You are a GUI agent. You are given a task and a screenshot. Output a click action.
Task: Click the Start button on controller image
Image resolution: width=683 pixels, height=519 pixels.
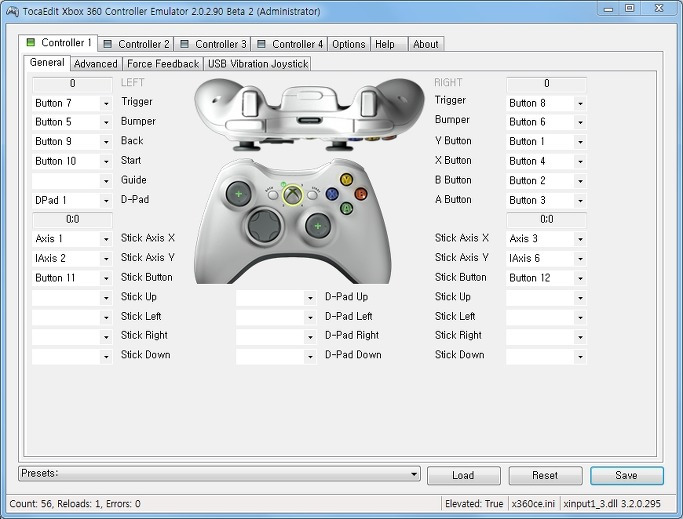point(312,195)
